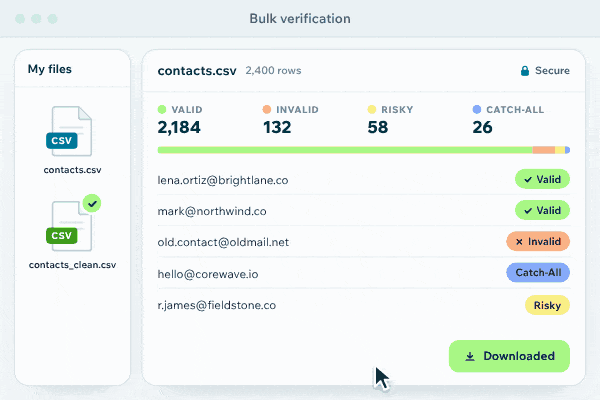Click the Secure label
The height and width of the screenshot is (400, 600).
coord(552,70)
